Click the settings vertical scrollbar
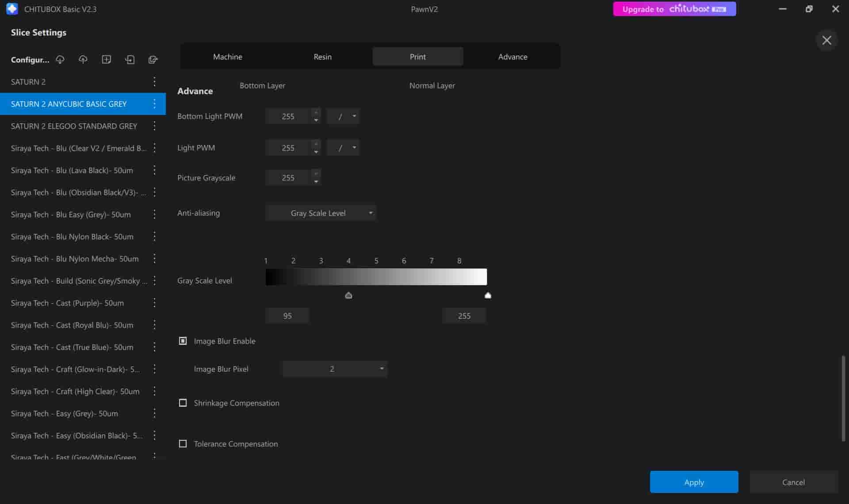Image resolution: width=849 pixels, height=504 pixels. click(843, 398)
